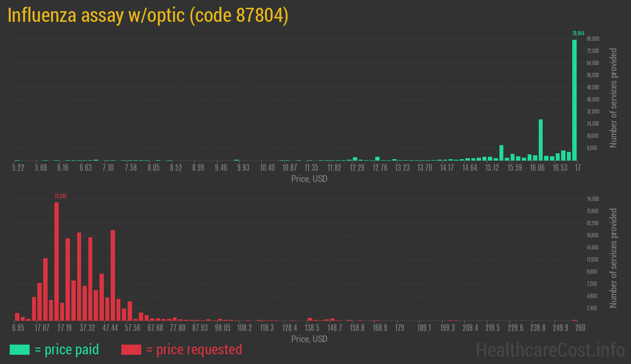The width and height of the screenshot is (631, 364).
Task: Click the small red bar at 138.5
Action: pyautogui.click(x=310, y=319)
